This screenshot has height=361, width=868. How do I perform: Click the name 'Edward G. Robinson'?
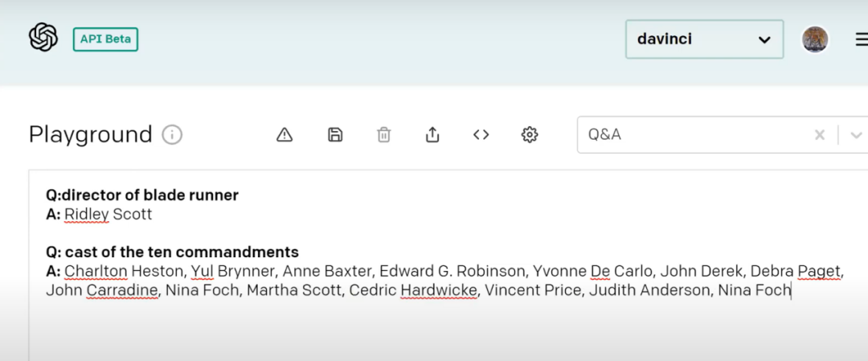pyautogui.click(x=452, y=271)
